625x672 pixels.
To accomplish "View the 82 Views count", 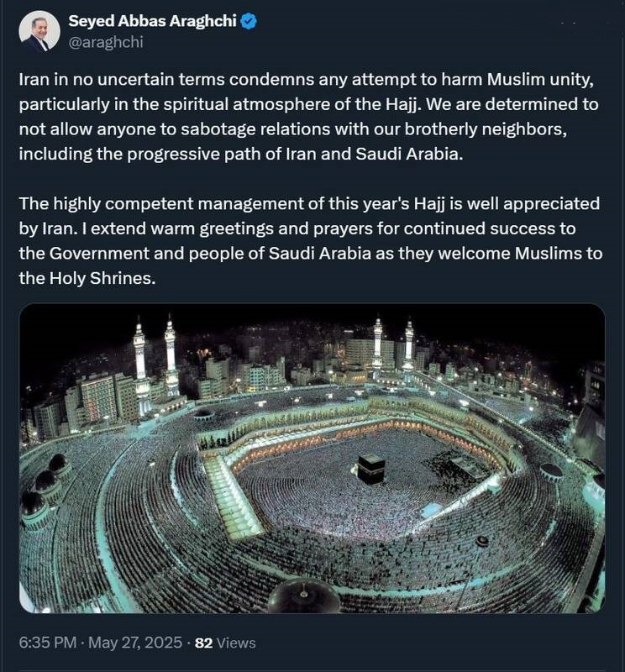I will pyautogui.click(x=225, y=643).
